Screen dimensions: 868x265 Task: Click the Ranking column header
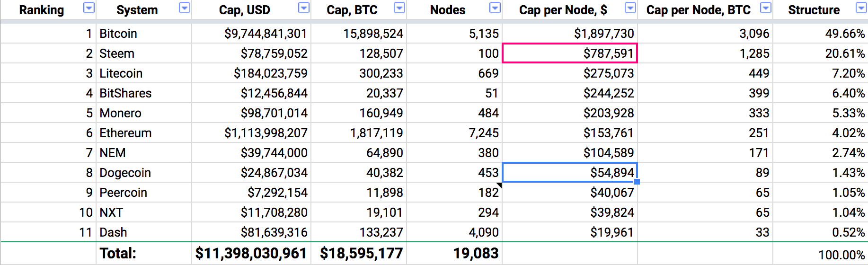pyautogui.click(x=42, y=10)
